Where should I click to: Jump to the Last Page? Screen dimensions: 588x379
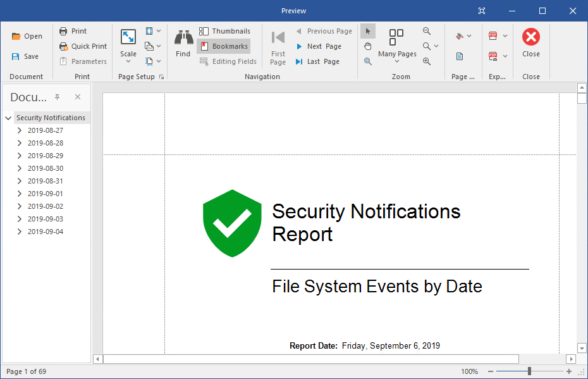coord(317,61)
